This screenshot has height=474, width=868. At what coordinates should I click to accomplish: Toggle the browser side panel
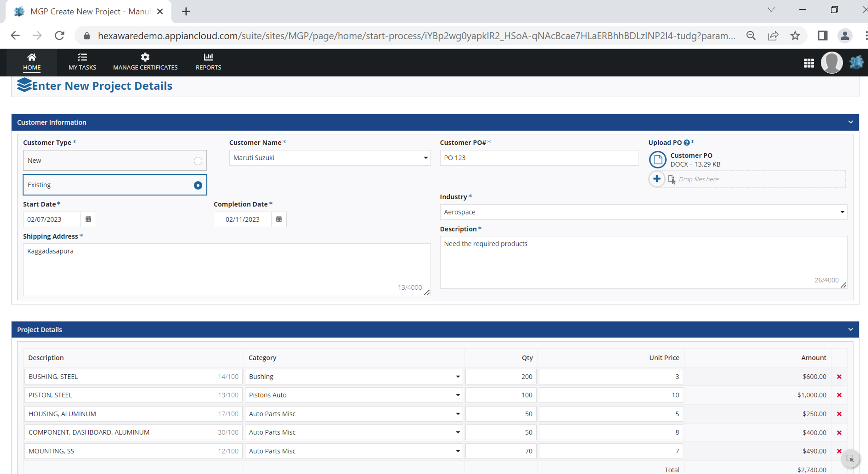click(x=823, y=36)
